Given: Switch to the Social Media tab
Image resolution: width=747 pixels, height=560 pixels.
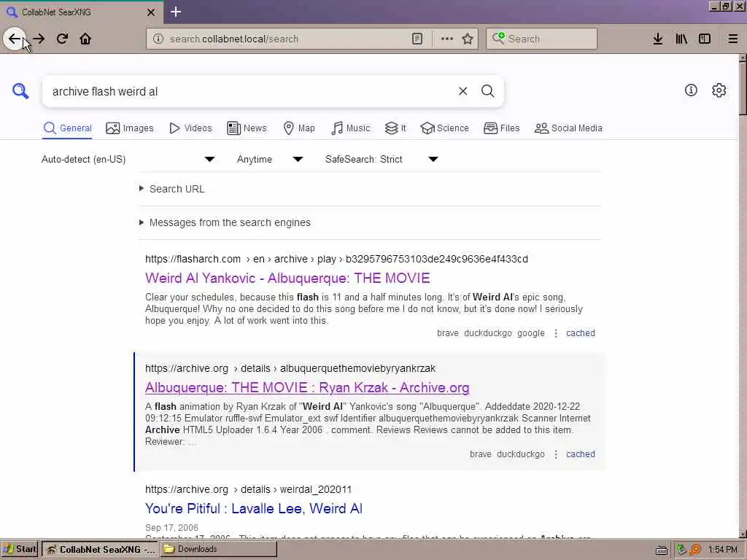Looking at the screenshot, I should click(568, 128).
